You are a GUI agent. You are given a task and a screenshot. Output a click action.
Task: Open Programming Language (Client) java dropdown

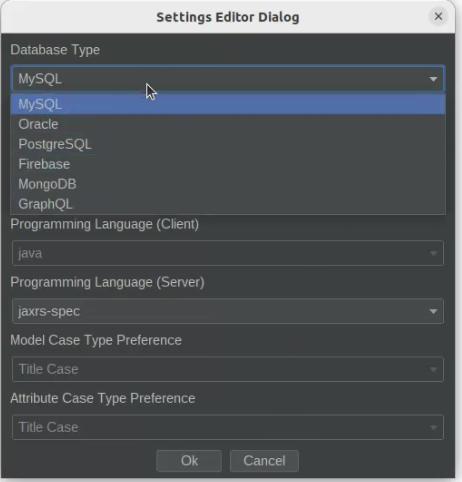point(228,253)
